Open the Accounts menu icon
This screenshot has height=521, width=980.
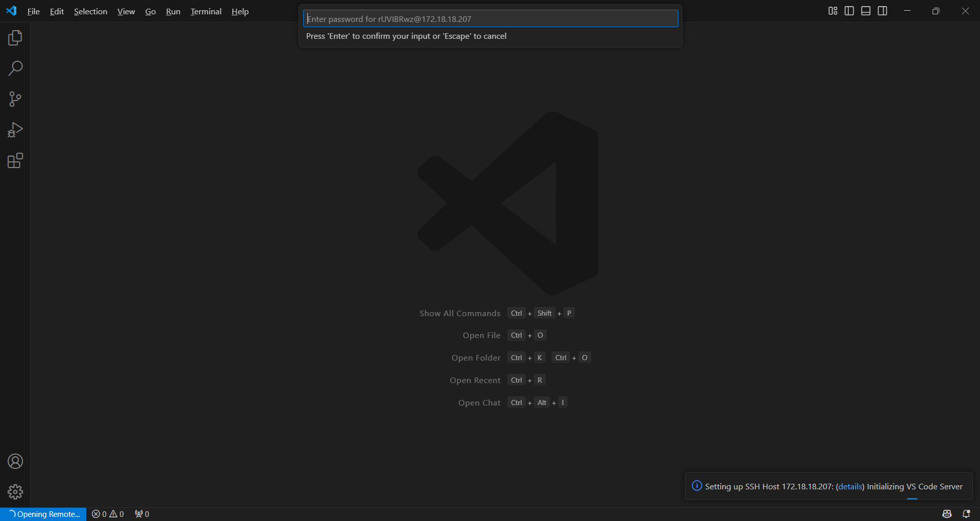pos(15,461)
